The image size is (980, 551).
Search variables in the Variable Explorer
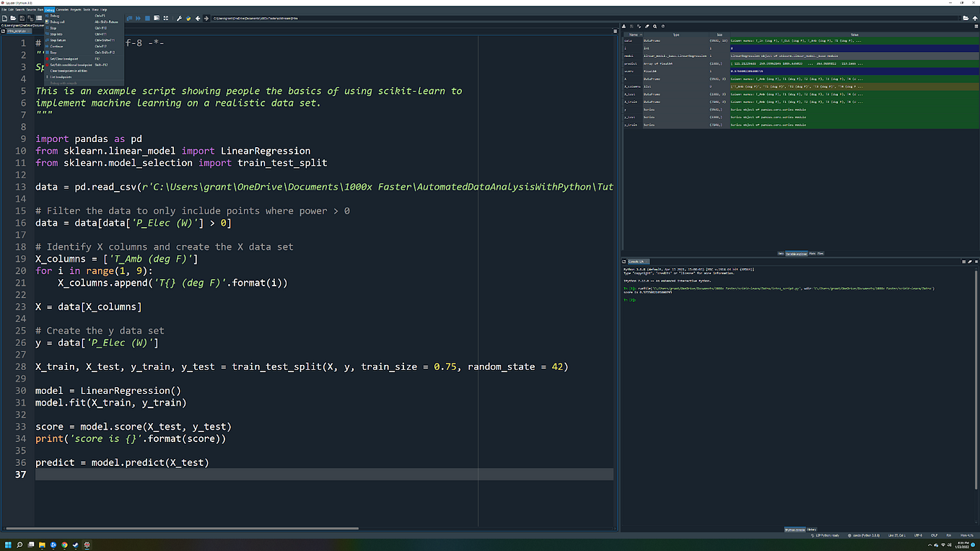pyautogui.click(x=655, y=26)
